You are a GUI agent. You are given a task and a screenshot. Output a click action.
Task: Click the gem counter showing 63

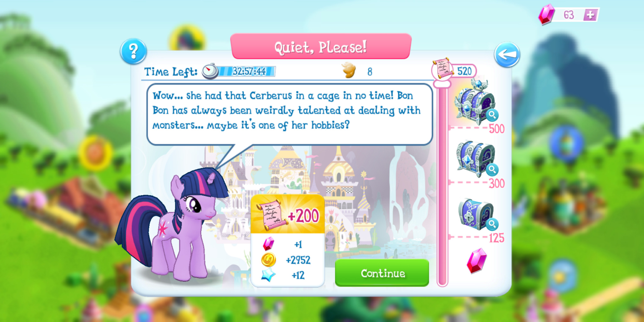[569, 15]
